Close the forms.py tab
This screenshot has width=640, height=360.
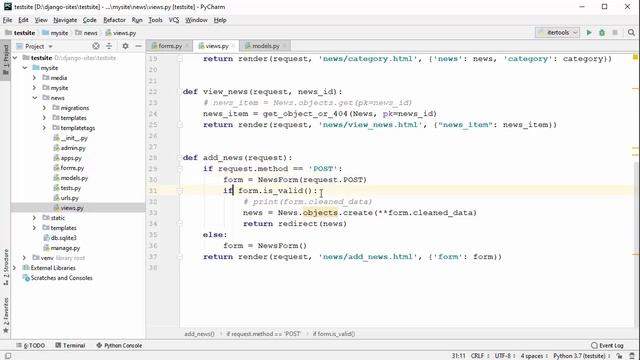(187, 46)
